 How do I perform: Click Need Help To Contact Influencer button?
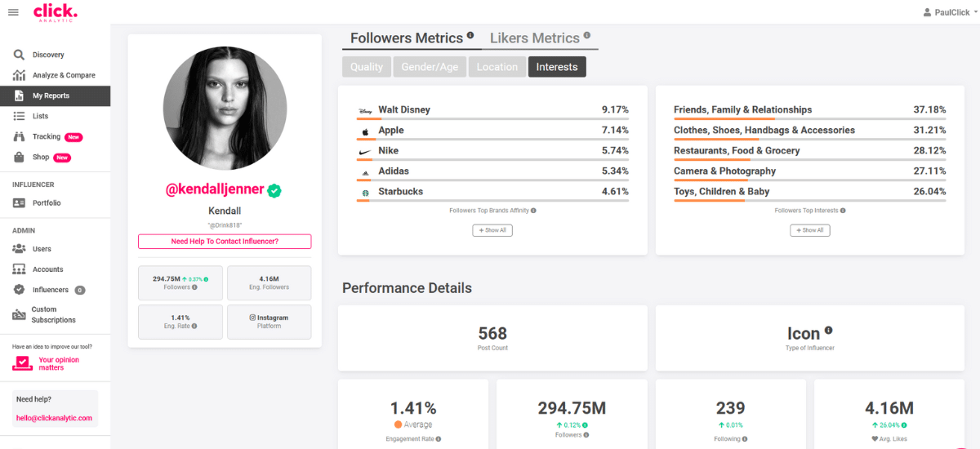(x=225, y=242)
